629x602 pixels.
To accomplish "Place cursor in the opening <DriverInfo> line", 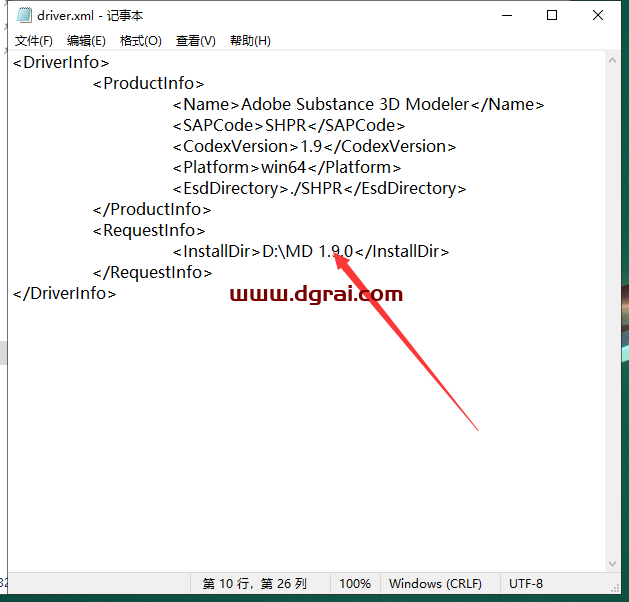I will click(x=61, y=63).
